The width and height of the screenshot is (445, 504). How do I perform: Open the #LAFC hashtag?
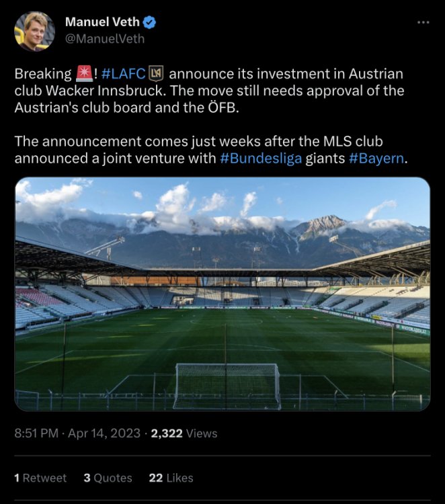pos(124,73)
